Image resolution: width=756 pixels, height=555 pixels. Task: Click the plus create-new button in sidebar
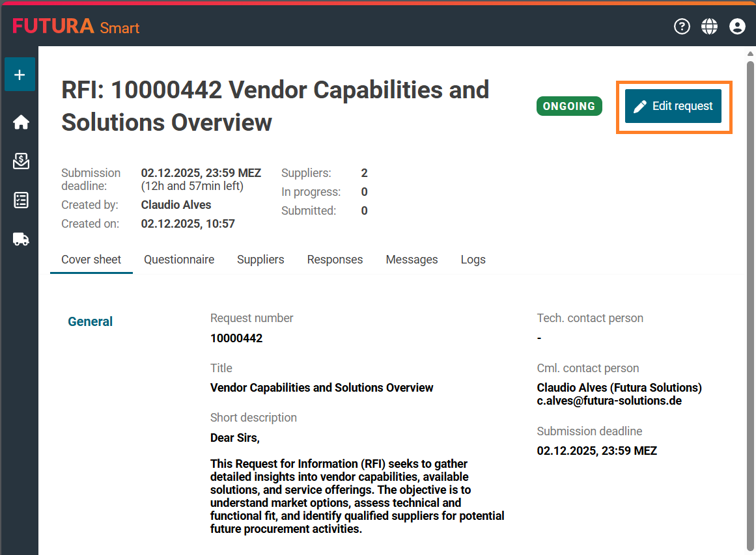tap(20, 75)
